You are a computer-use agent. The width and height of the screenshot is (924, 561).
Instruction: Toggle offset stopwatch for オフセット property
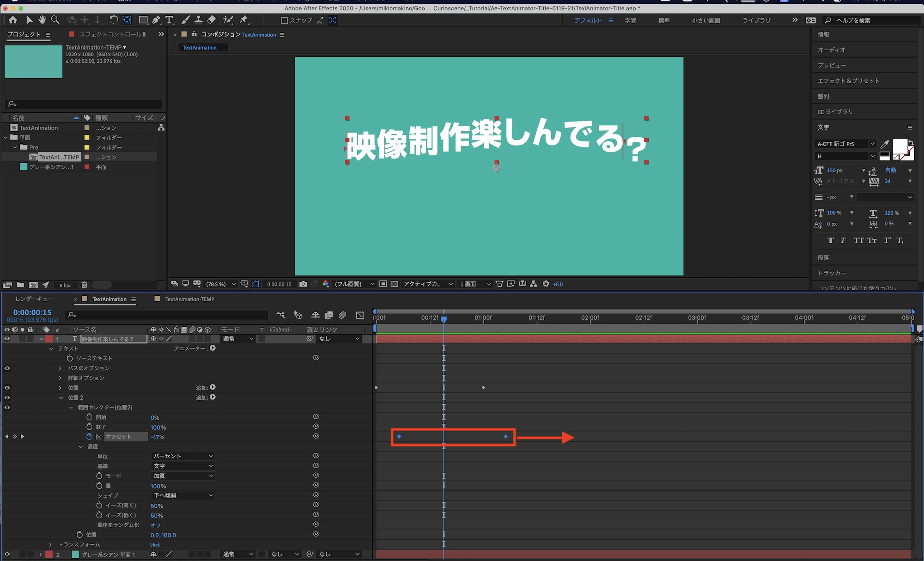[x=89, y=437]
